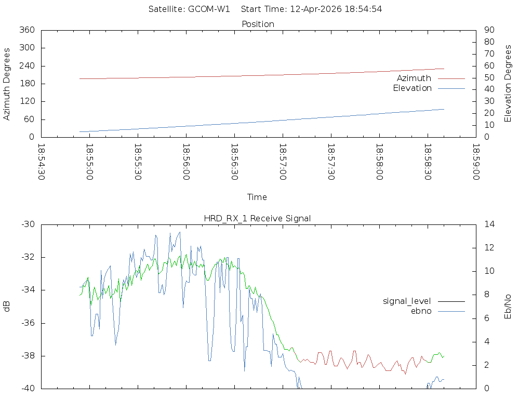
Task: Click the Position chart title
Action: [x=258, y=24]
